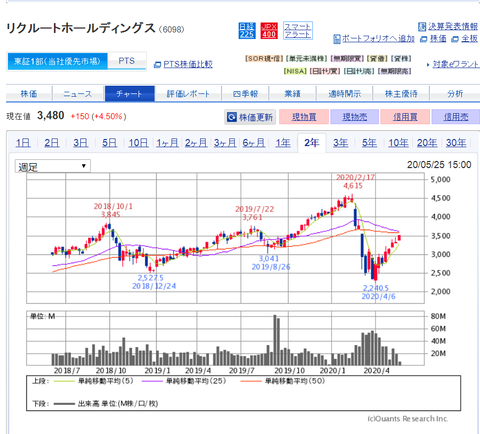Screen dimensions: 480x434
Task: Set chart range to 1日
Action: (x=23, y=143)
